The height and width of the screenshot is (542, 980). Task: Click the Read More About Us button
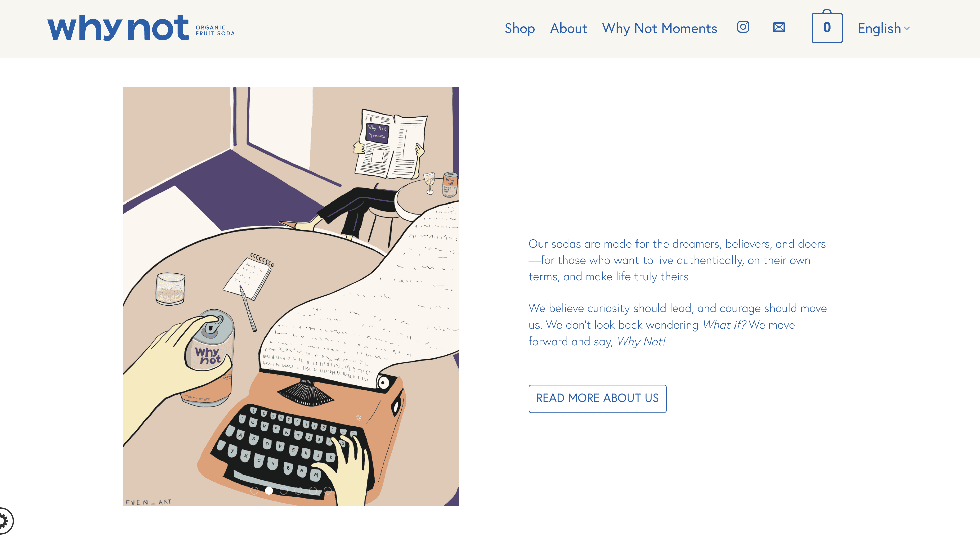pos(597,398)
